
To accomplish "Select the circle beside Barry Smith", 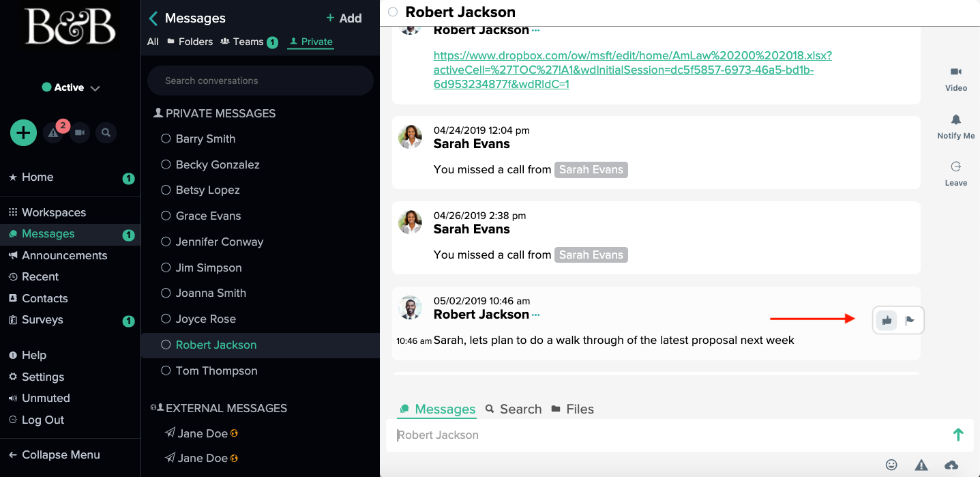I will tap(166, 139).
